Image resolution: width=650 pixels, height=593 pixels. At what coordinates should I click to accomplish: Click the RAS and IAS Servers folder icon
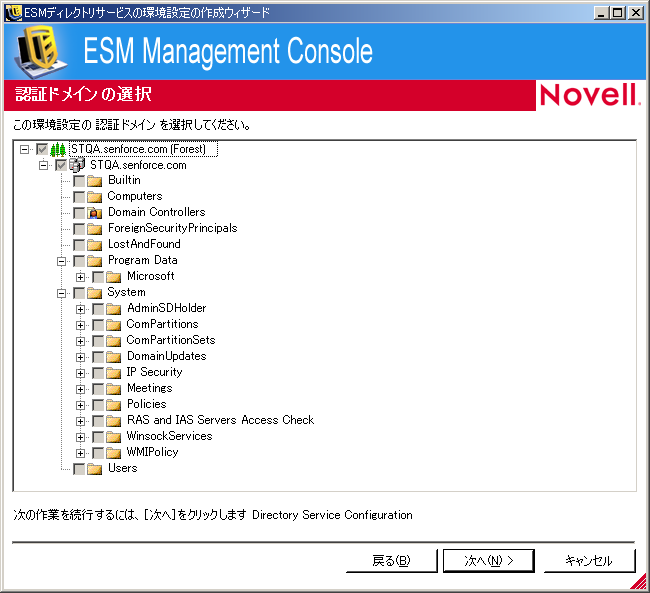pos(114,421)
